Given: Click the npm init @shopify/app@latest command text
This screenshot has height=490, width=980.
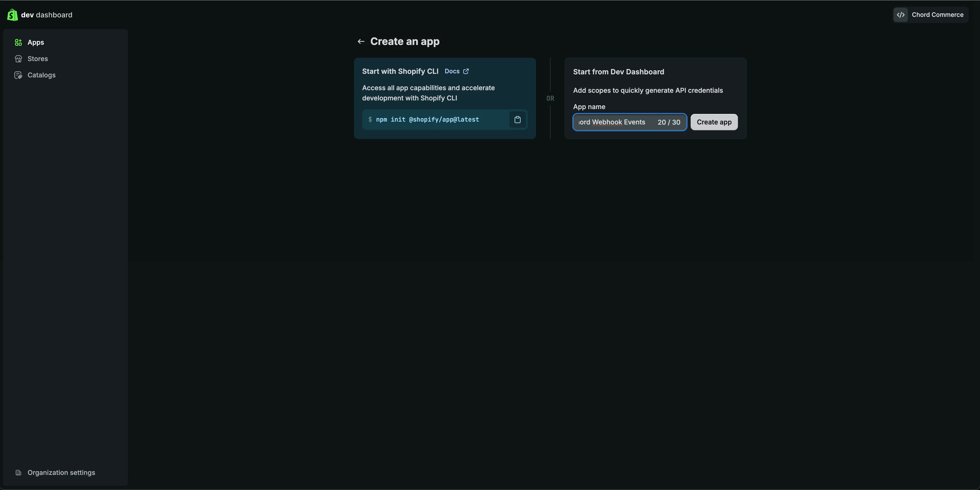Looking at the screenshot, I should [x=427, y=120].
